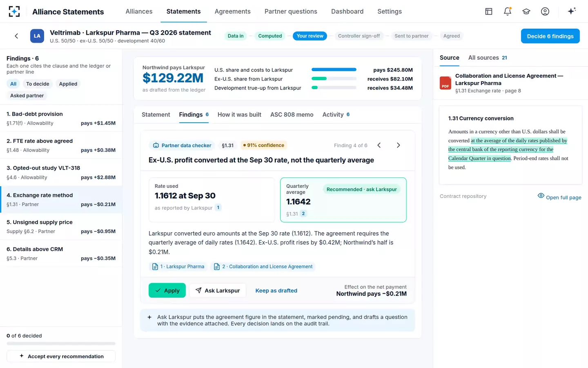
Task: Go to next finding arrow
Action: (398, 145)
